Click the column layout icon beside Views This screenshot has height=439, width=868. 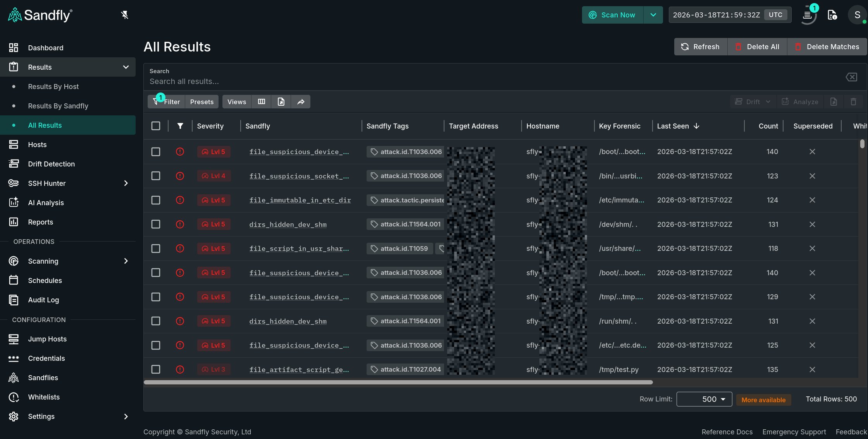(261, 101)
